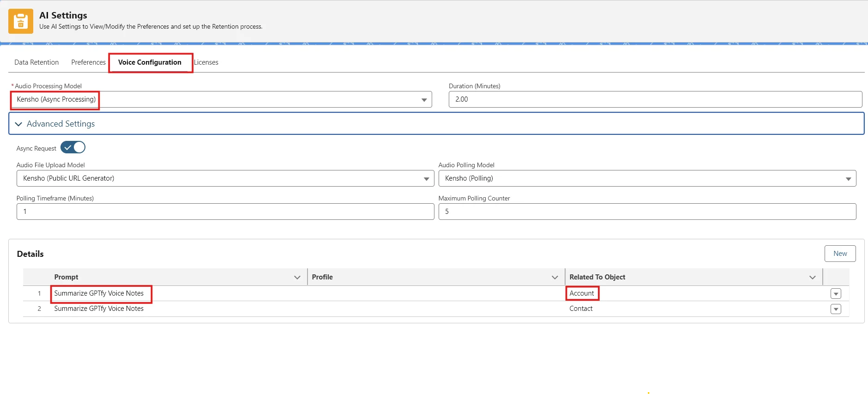This screenshot has height=394, width=868.
Task: Click the Polling Timeframe (Minutes) field
Action: pyautogui.click(x=225, y=212)
